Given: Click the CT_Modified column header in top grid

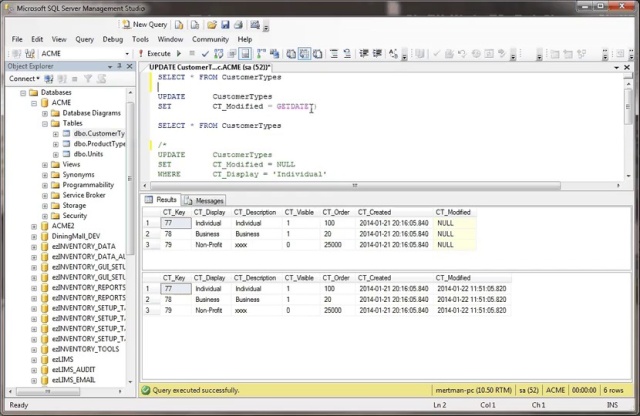Looking at the screenshot, I should coord(453,212).
